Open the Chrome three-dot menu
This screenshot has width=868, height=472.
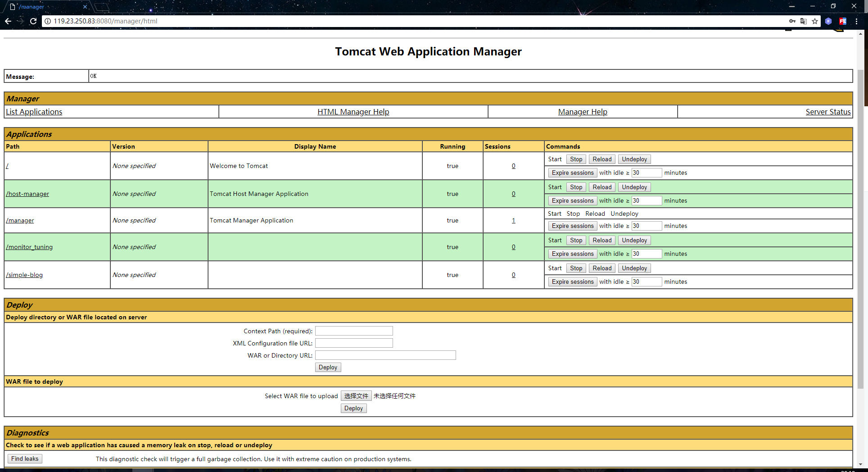coord(856,21)
